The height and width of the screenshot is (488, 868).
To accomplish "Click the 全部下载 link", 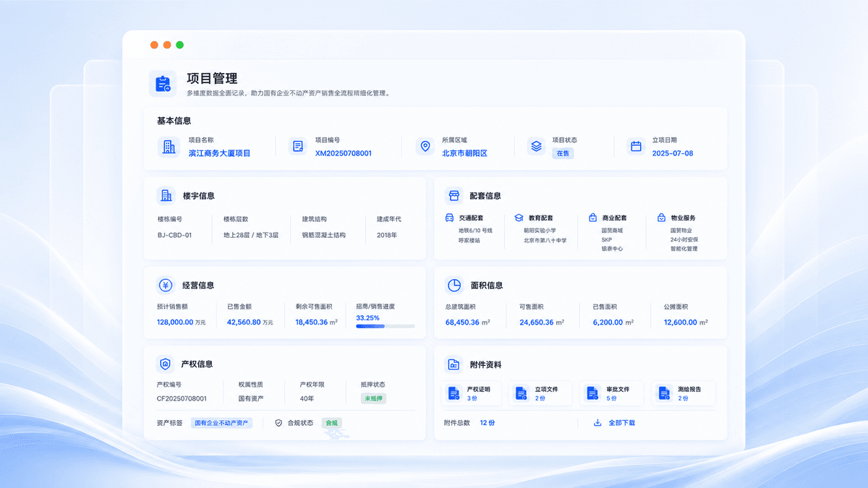I will (x=621, y=423).
